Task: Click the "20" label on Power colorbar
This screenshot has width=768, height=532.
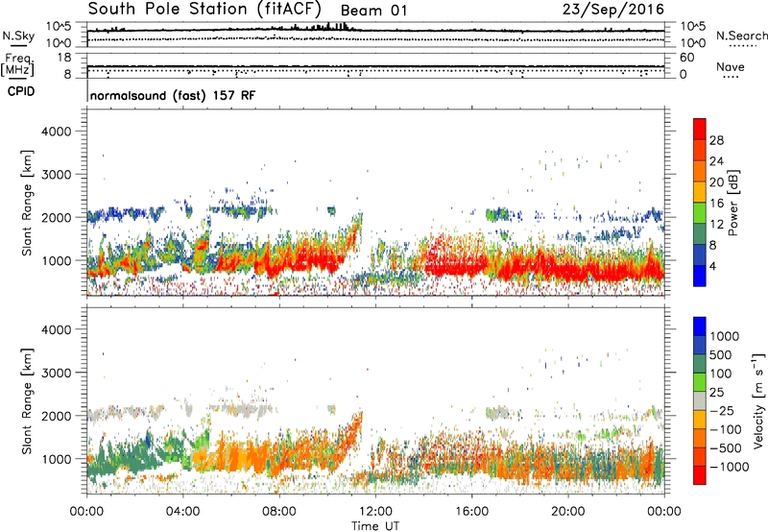Action: click(716, 182)
